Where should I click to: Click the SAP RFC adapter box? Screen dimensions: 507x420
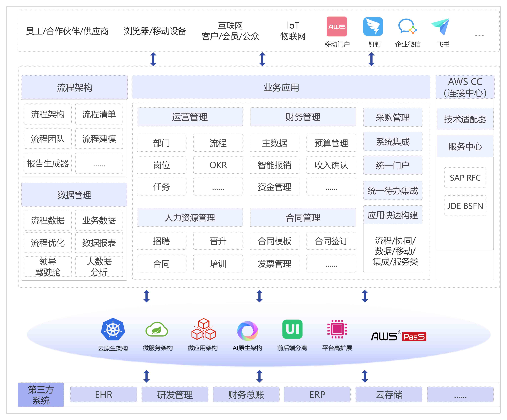[x=465, y=178]
